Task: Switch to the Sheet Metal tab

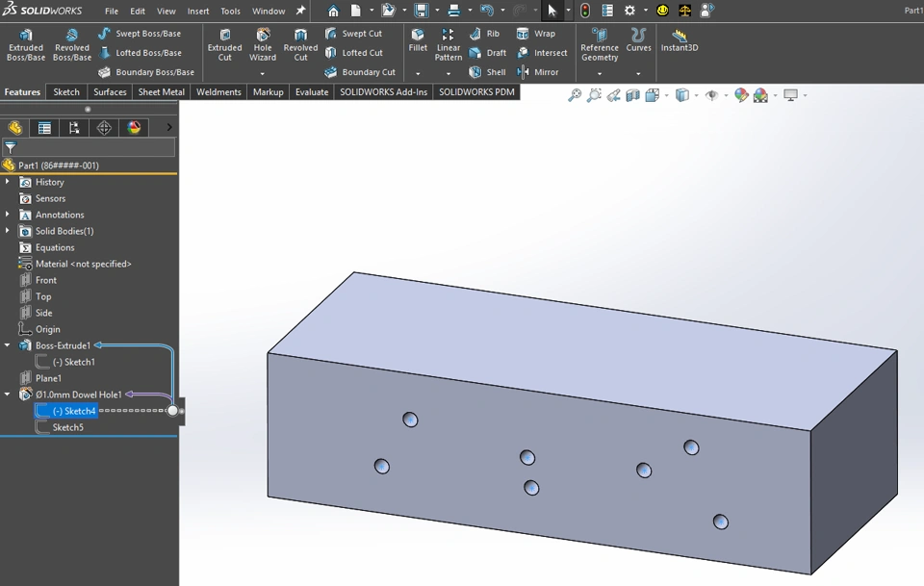Action: [x=161, y=92]
